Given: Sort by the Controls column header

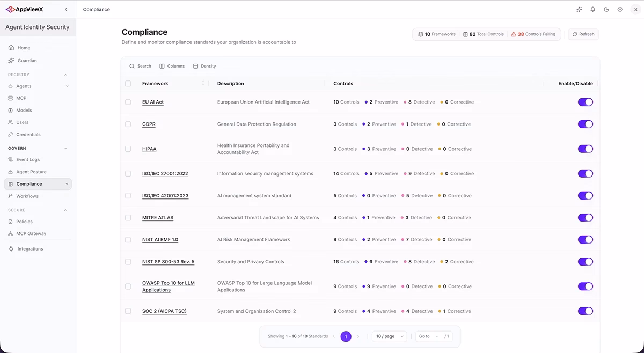Looking at the screenshot, I should (343, 83).
